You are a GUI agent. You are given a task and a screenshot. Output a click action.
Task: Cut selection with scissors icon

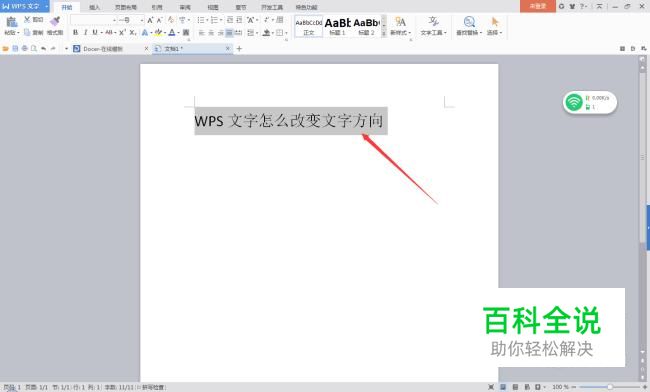point(27,19)
